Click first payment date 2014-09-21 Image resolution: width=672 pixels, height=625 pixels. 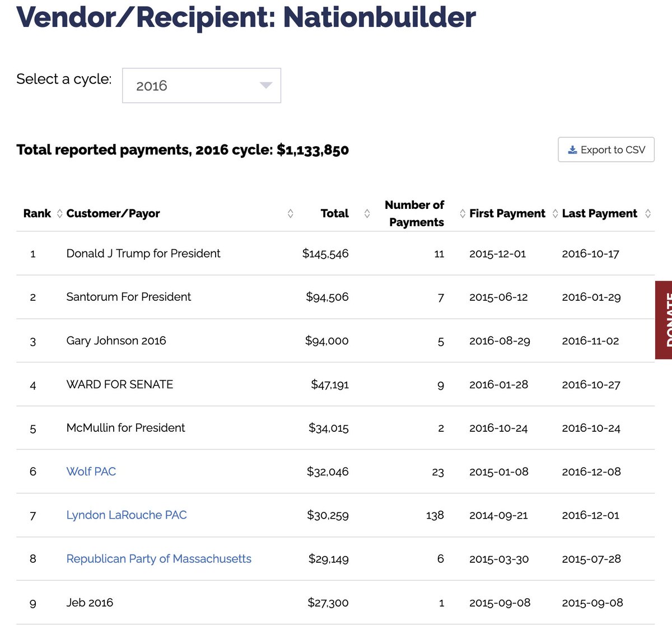pos(498,515)
